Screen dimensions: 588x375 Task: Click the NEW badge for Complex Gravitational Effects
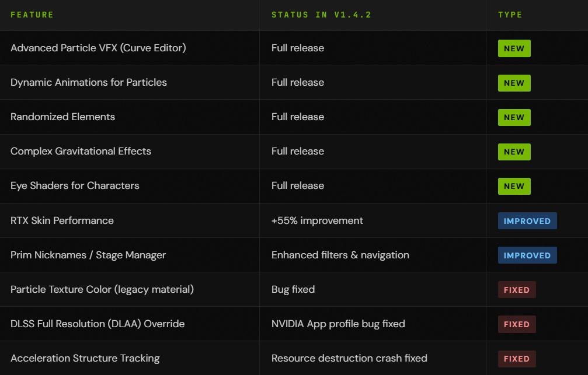(514, 151)
